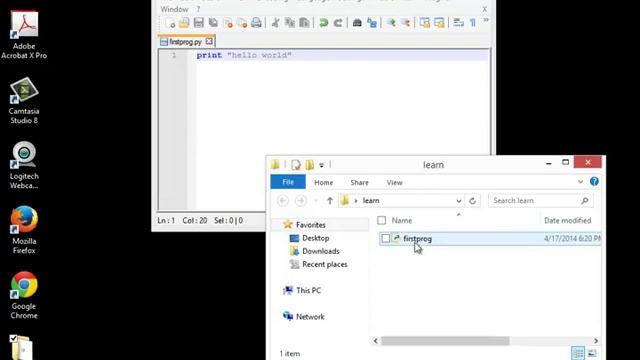
Task: Open the Window menu in Notepad++
Action: (x=174, y=9)
